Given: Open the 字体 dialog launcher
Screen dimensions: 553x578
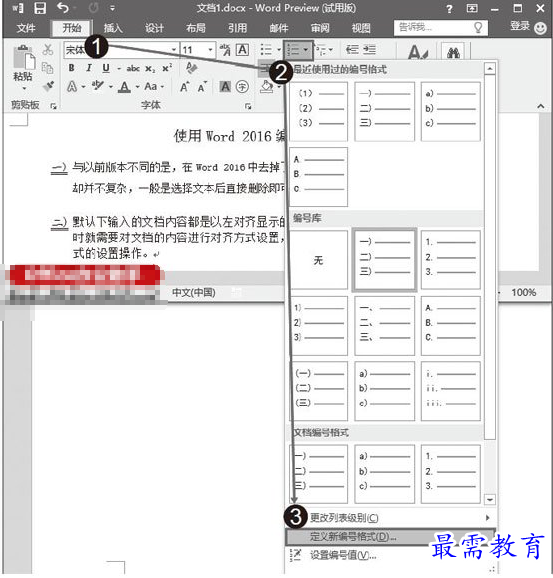Looking at the screenshot, I should click(x=248, y=106).
